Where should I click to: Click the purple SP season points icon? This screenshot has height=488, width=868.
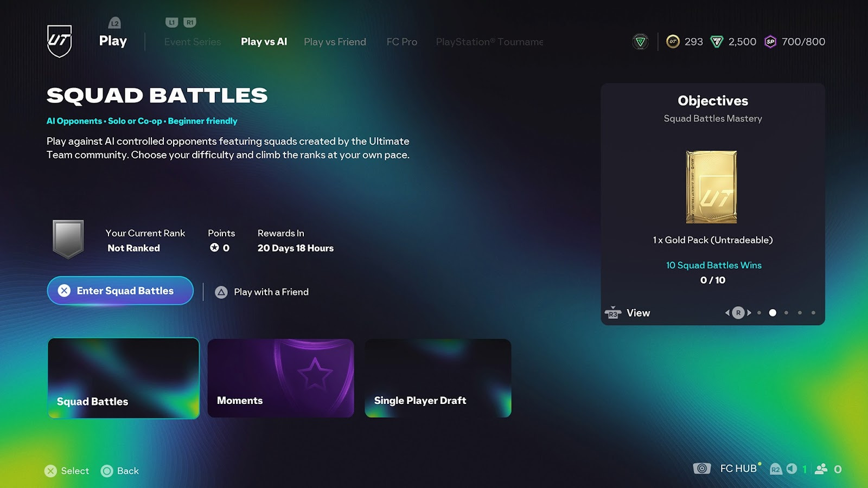tap(770, 42)
